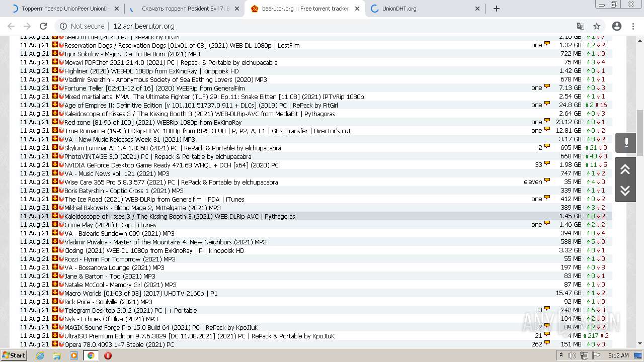Open Kaleidoscope of kisses 3 1.45 GB highlighted row
The height and width of the screenshot is (362, 644).
pyautogui.click(x=180, y=216)
